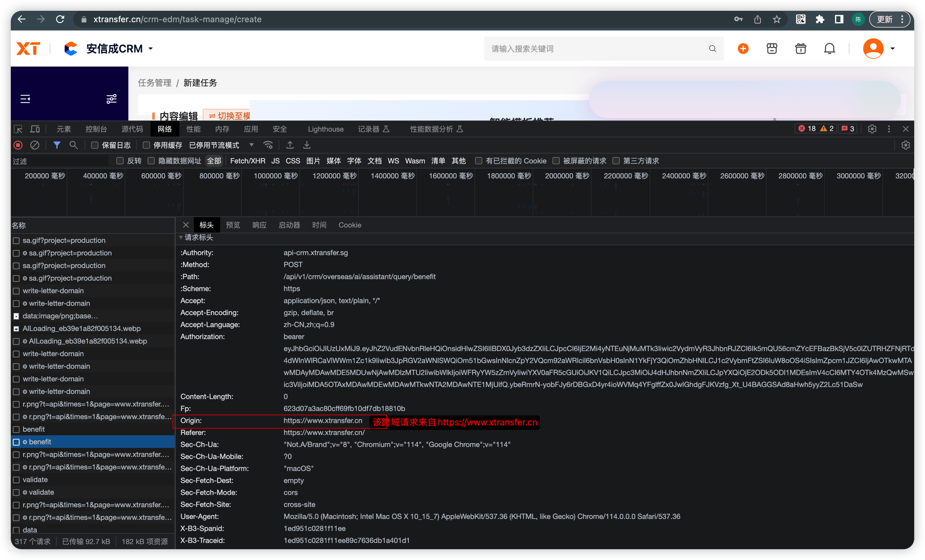The height and width of the screenshot is (560, 925).
Task: Select the validate request in list
Action: click(x=35, y=479)
